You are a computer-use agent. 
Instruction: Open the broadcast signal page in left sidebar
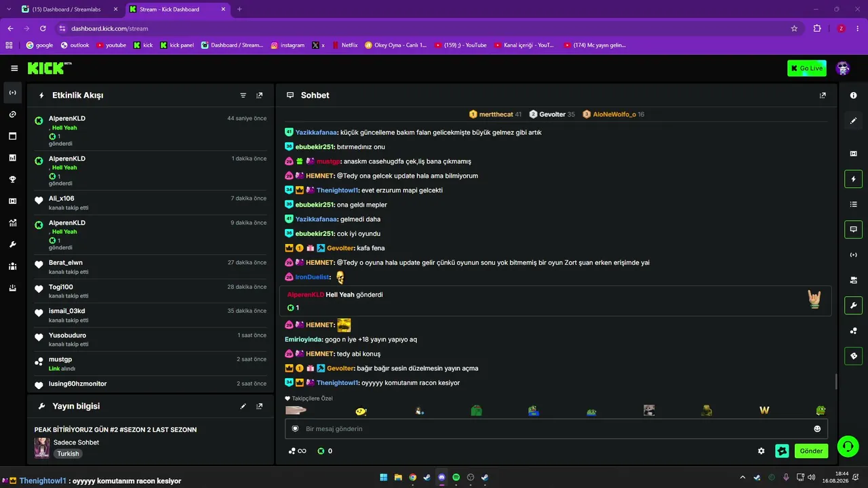[12, 93]
